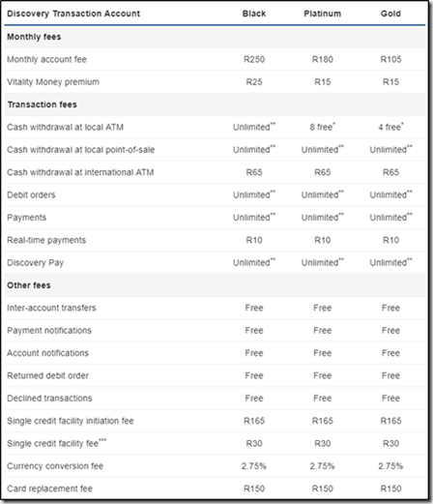This screenshot has height=504, width=433.
Task: Click the Transaction fees section row
Action: point(215,104)
